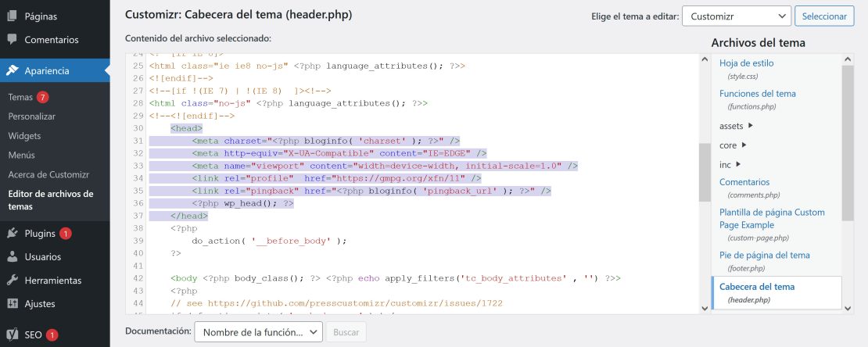Click line number 41 in the gutter
This screenshot has height=347, width=868.
click(138, 266)
